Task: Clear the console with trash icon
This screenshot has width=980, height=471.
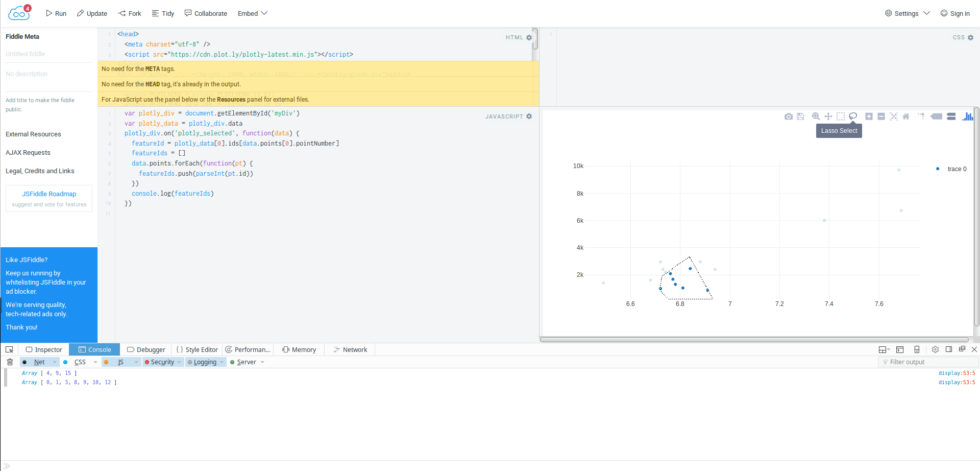Action: tap(10, 362)
